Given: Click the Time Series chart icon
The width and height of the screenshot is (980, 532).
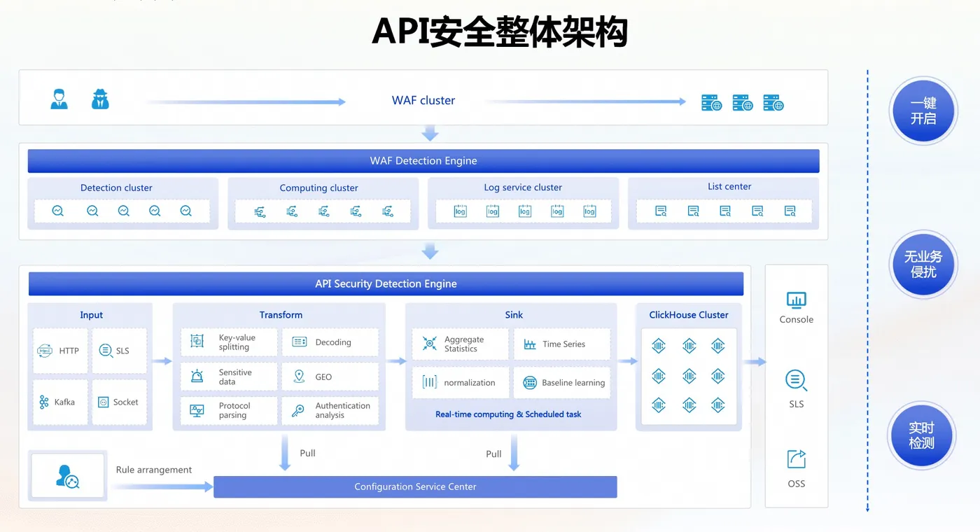Looking at the screenshot, I should tap(530, 344).
